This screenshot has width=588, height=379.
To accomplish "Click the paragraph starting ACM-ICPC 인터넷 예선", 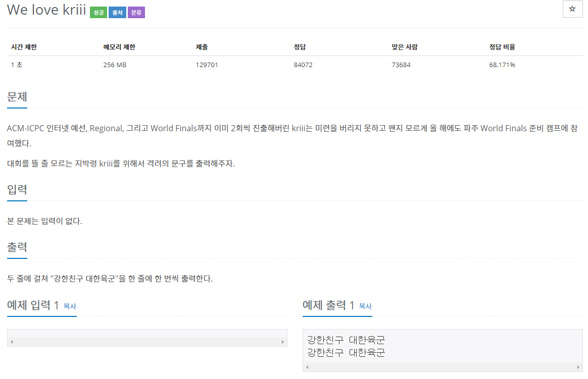I will tap(292, 136).
